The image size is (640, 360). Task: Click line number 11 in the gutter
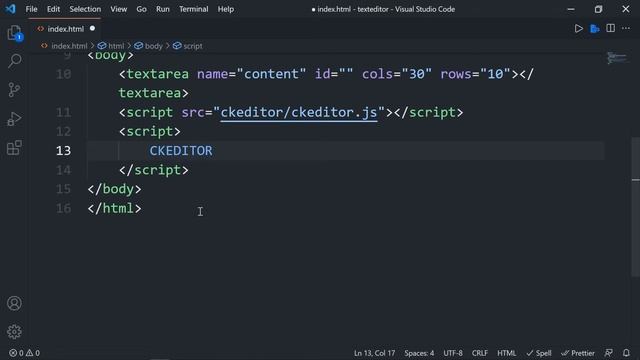click(x=63, y=112)
